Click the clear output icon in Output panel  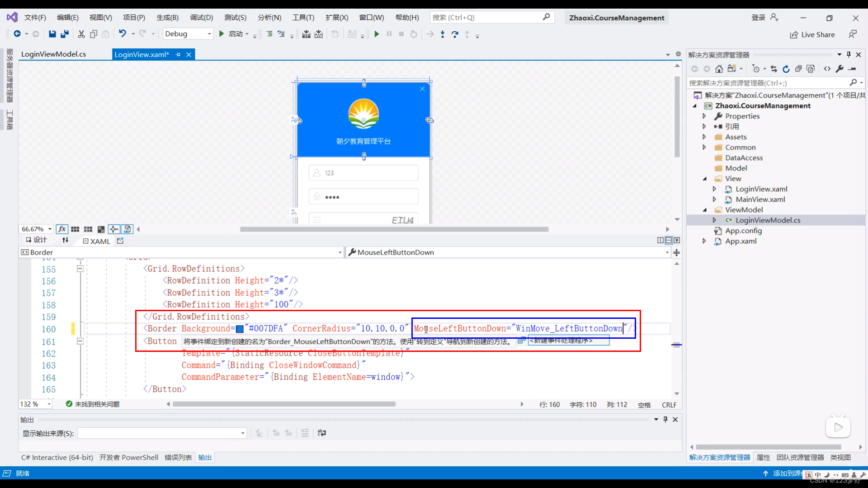click(x=305, y=433)
